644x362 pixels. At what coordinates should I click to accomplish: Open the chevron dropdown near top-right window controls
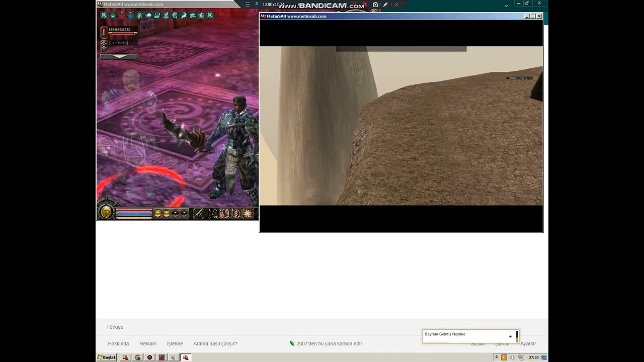tap(506, 6)
